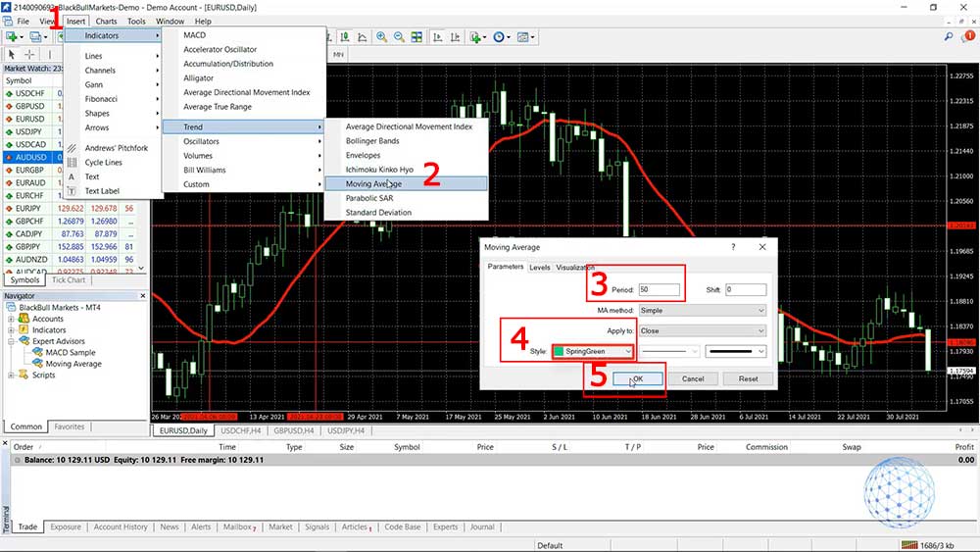Choose Andrews' Pitchfork from Insert menu
The image size is (980, 552).
tap(117, 148)
